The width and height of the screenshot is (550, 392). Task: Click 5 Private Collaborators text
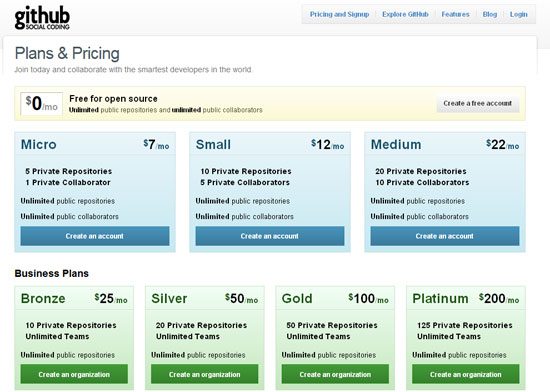245,182
